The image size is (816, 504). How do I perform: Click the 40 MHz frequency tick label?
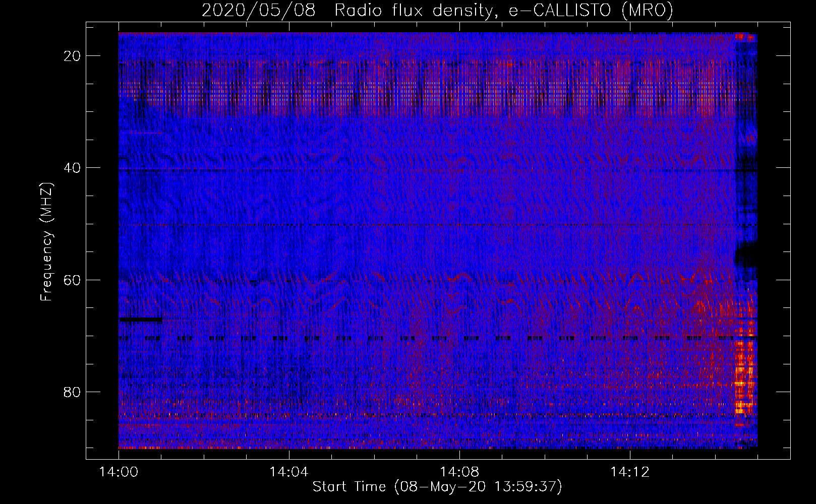coord(72,168)
